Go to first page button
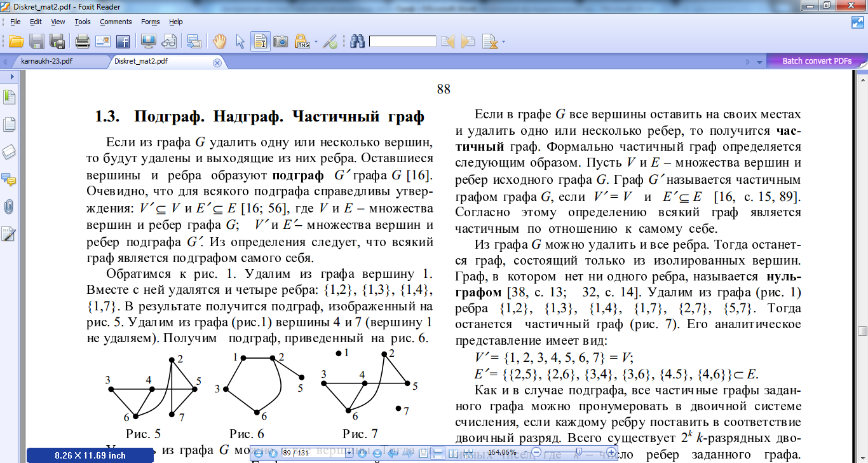The height and width of the screenshot is (463, 868). tap(258, 453)
